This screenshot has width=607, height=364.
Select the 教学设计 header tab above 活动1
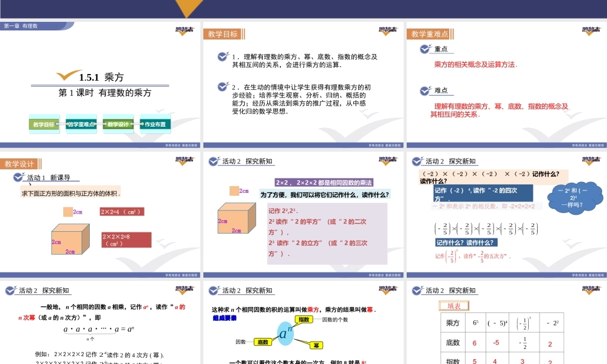coord(19,164)
